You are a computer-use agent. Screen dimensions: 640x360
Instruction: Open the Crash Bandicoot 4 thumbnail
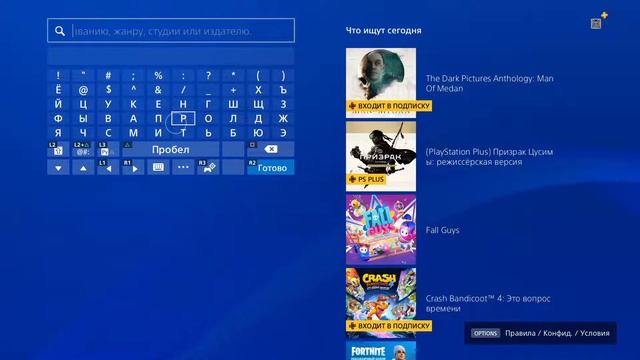tap(381, 303)
